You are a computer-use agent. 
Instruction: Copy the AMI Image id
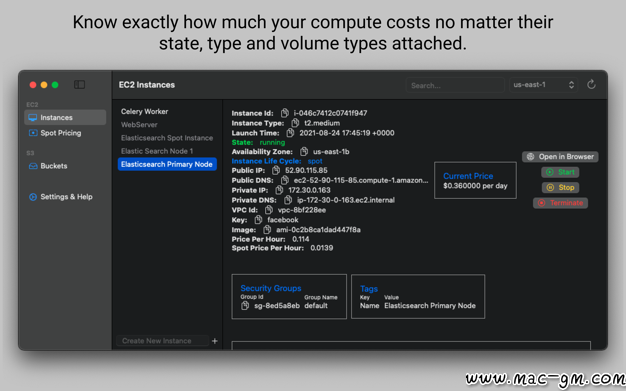click(267, 230)
